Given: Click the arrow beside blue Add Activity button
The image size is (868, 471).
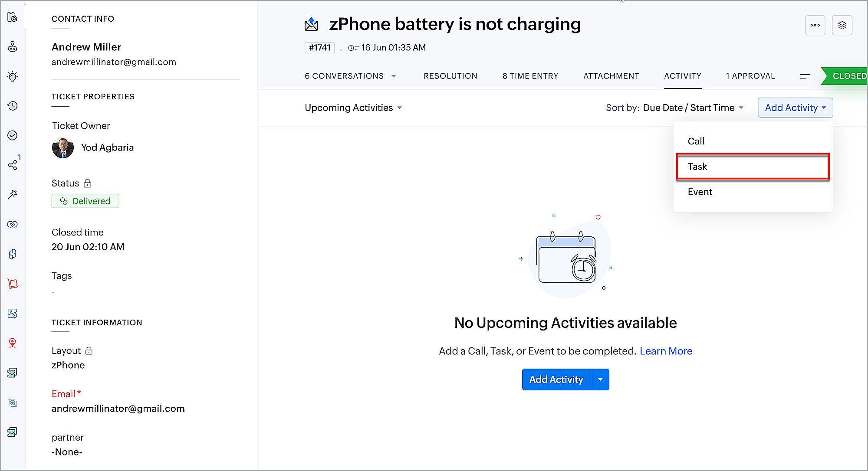Looking at the screenshot, I should coord(600,379).
